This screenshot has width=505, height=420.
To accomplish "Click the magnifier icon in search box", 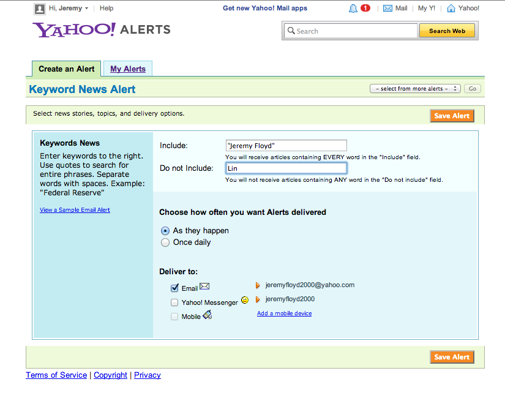I will 291,31.
